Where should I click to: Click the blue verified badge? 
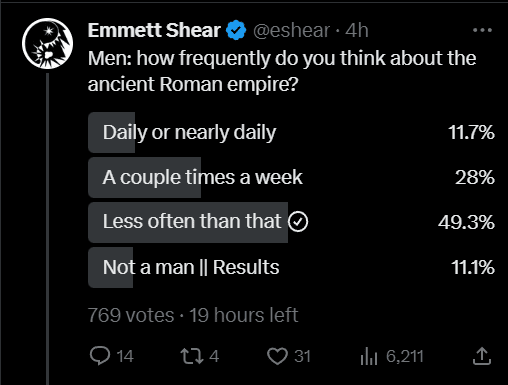236,30
